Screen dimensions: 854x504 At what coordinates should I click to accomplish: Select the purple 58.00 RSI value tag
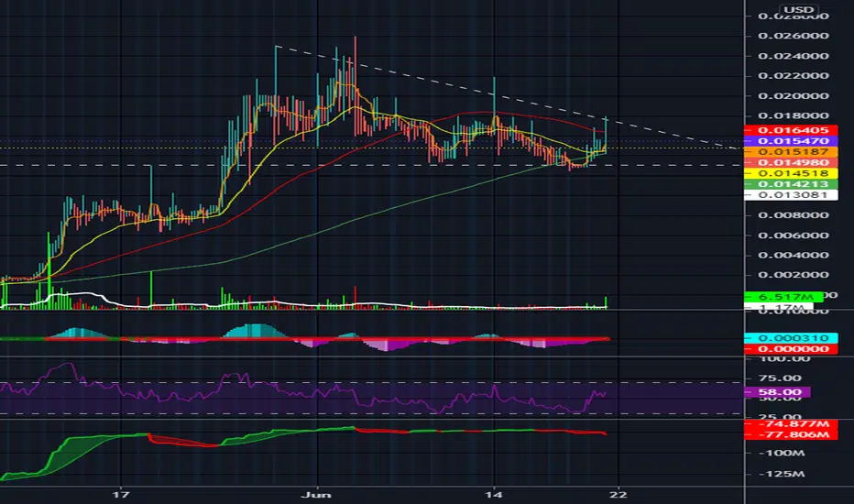pyautogui.click(x=778, y=392)
